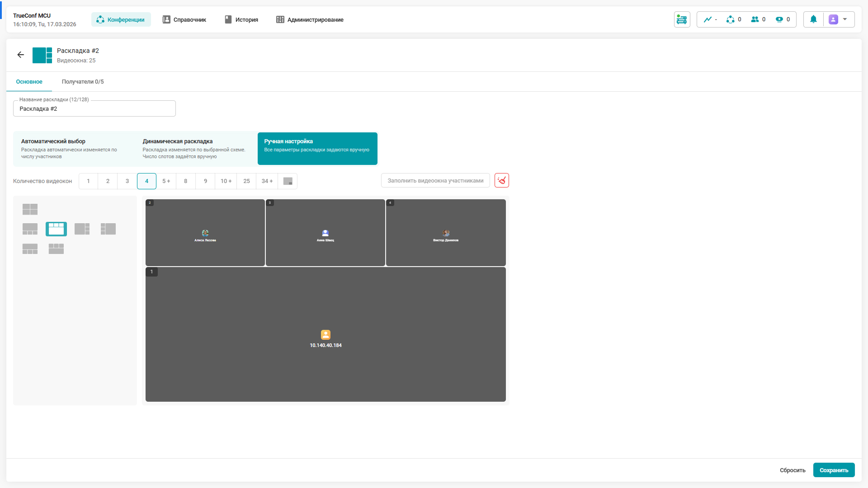Viewport: 868px width, 488px height.
Task: Open the История menu
Action: point(241,19)
